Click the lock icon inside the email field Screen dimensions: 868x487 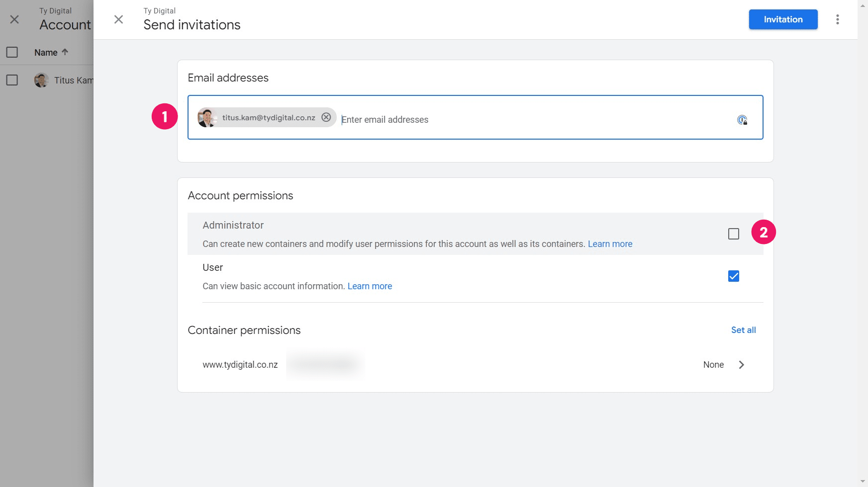tap(742, 120)
